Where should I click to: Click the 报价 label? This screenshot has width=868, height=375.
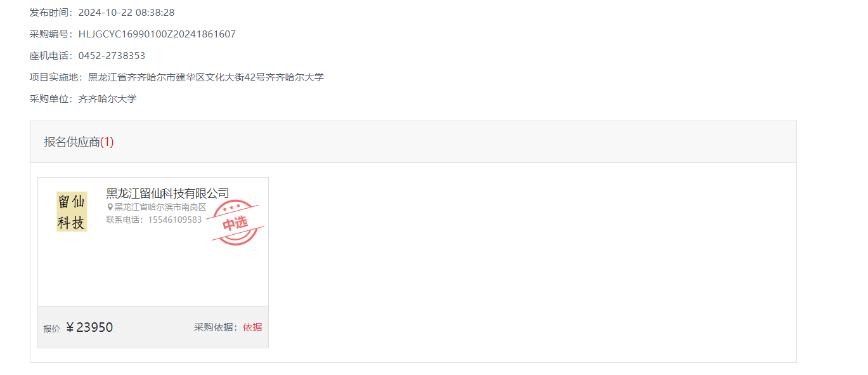point(51,329)
